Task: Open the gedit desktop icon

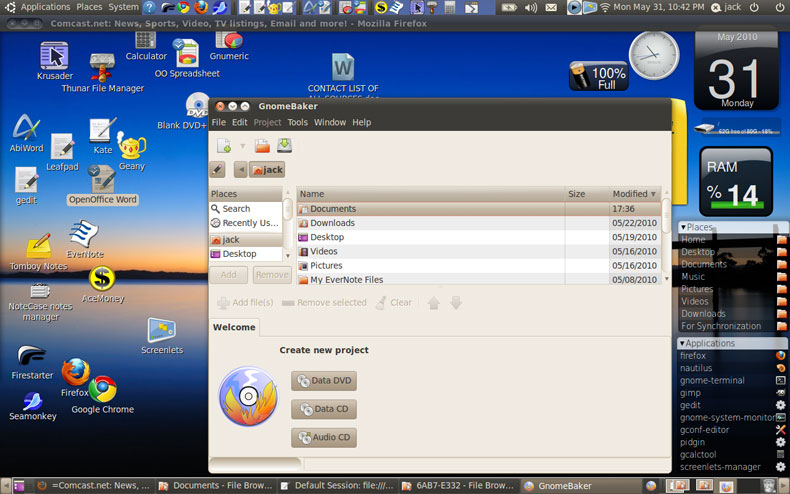Action: coord(26,186)
